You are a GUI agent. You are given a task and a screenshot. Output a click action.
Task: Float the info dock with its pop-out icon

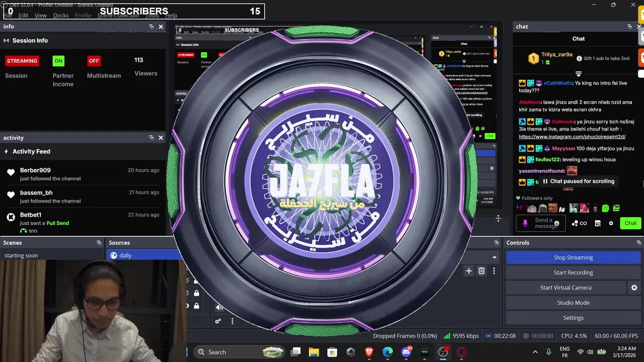(151, 27)
